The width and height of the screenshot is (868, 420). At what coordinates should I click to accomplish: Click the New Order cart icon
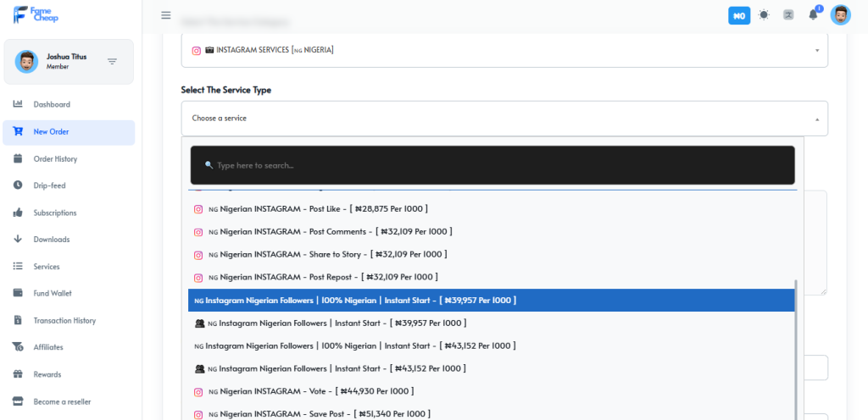pyautogui.click(x=18, y=131)
